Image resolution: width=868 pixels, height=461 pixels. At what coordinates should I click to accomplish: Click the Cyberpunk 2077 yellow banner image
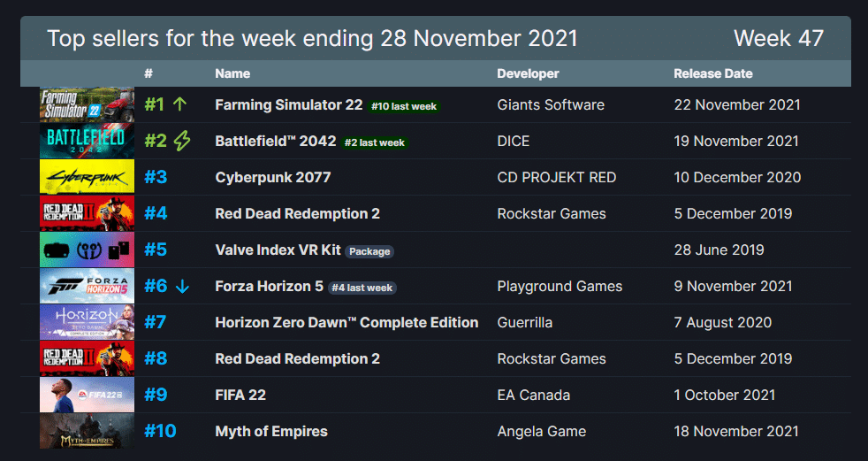(x=87, y=177)
